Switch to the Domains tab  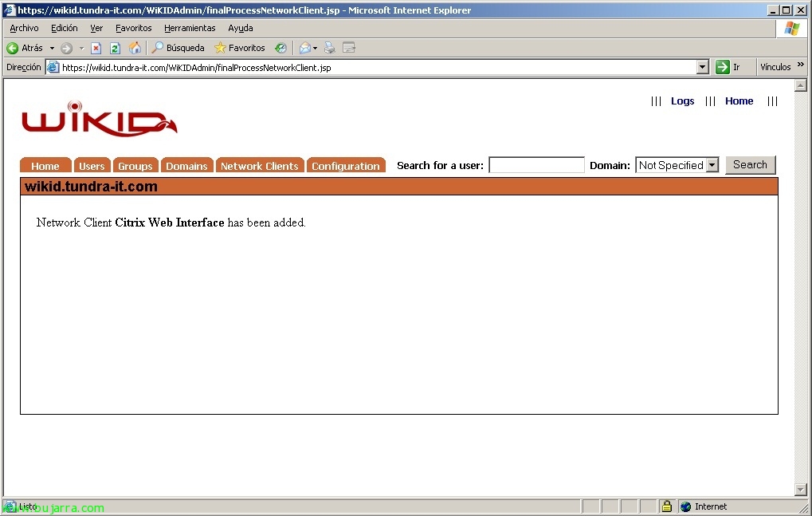point(186,165)
